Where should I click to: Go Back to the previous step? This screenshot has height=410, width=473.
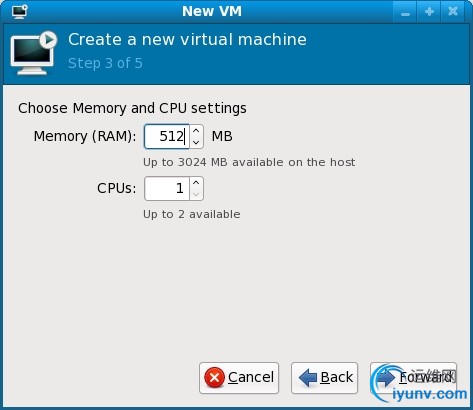[x=324, y=378]
